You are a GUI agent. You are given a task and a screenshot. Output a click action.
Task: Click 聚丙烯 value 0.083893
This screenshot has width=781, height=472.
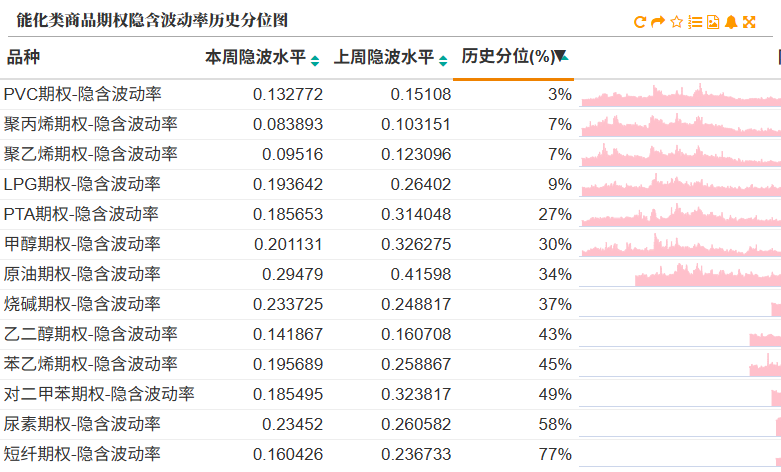point(288,124)
